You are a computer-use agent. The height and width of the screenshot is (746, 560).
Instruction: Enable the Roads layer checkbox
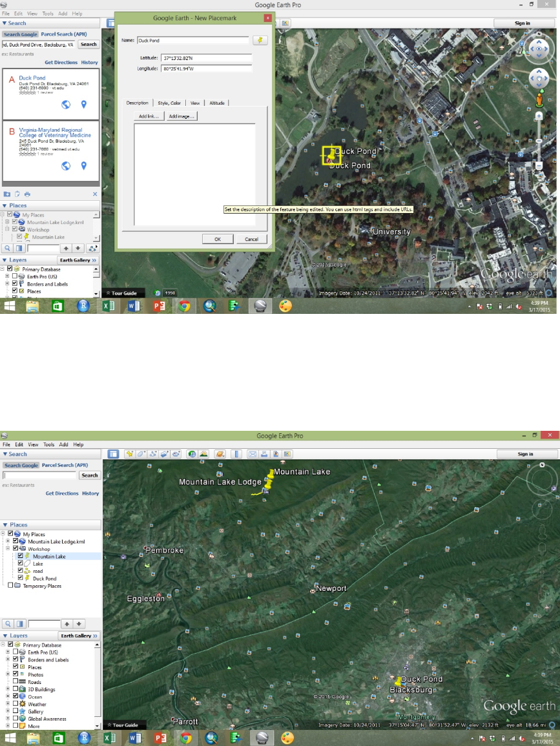(16, 681)
